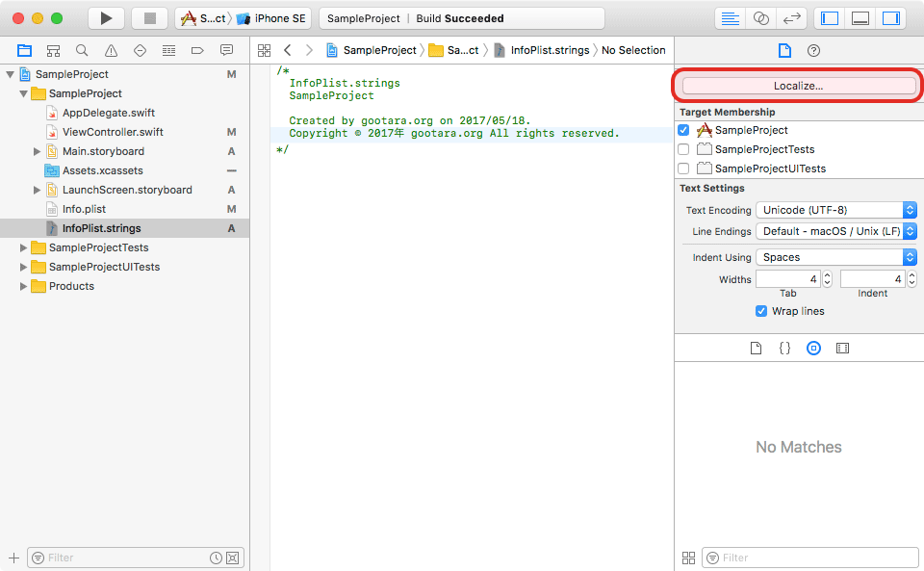The image size is (924, 571).
Task: Go forward in editor history
Action: coord(309,51)
